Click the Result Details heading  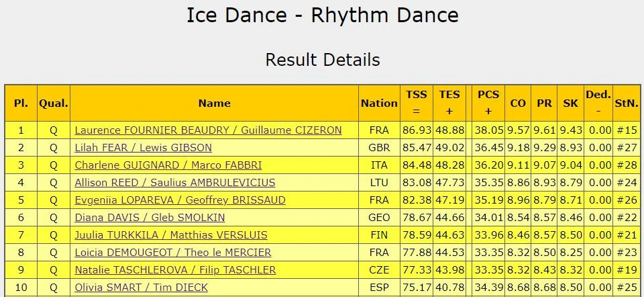click(323, 60)
